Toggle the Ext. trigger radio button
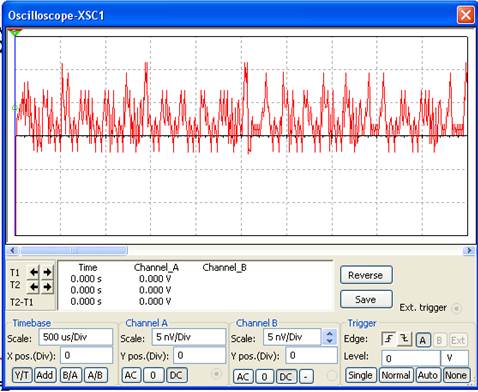 (457, 308)
